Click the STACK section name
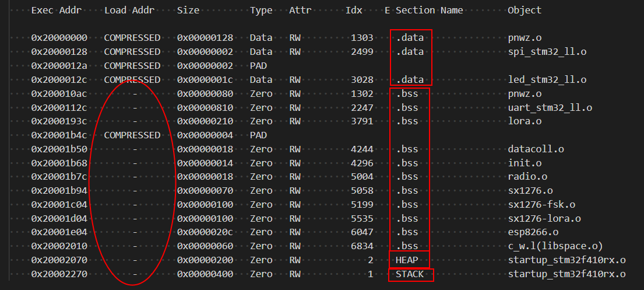644x290 pixels. [410, 274]
